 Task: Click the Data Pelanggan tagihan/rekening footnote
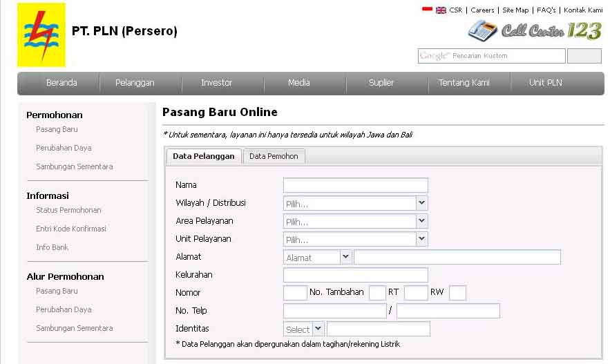point(288,344)
